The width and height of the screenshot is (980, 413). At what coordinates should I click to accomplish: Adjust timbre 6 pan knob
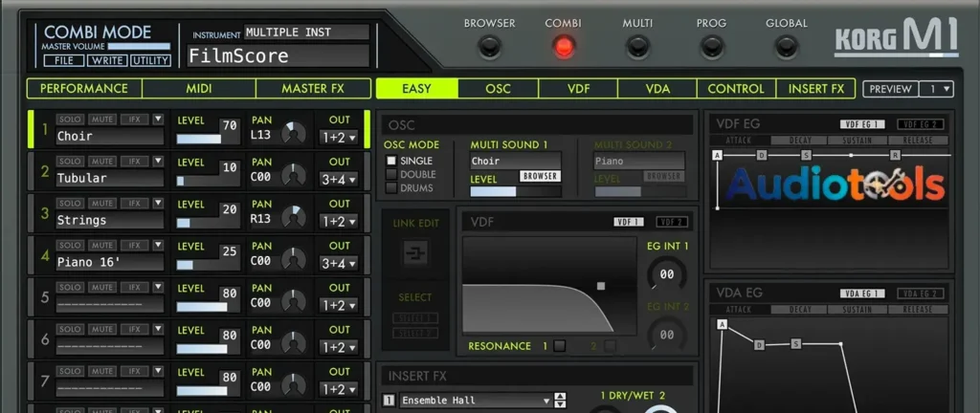[293, 344]
